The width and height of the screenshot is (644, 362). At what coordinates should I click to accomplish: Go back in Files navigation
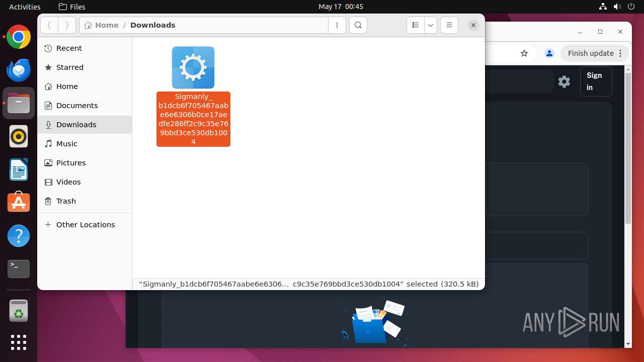tap(49, 25)
